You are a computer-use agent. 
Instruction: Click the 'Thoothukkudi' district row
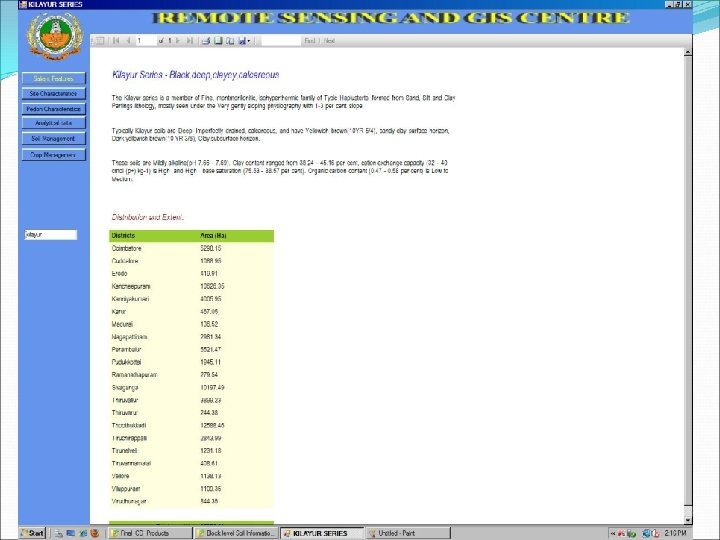pos(191,426)
